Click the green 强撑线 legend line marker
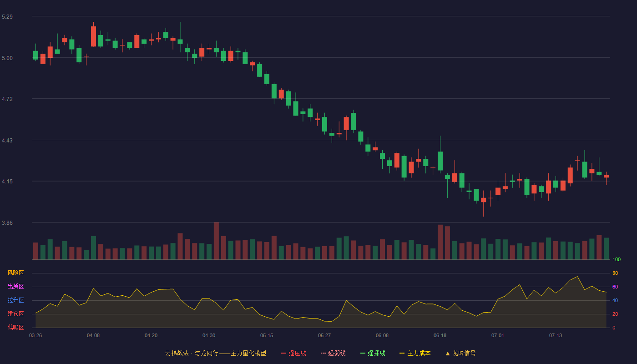This screenshot has width=637, height=364. point(363,353)
